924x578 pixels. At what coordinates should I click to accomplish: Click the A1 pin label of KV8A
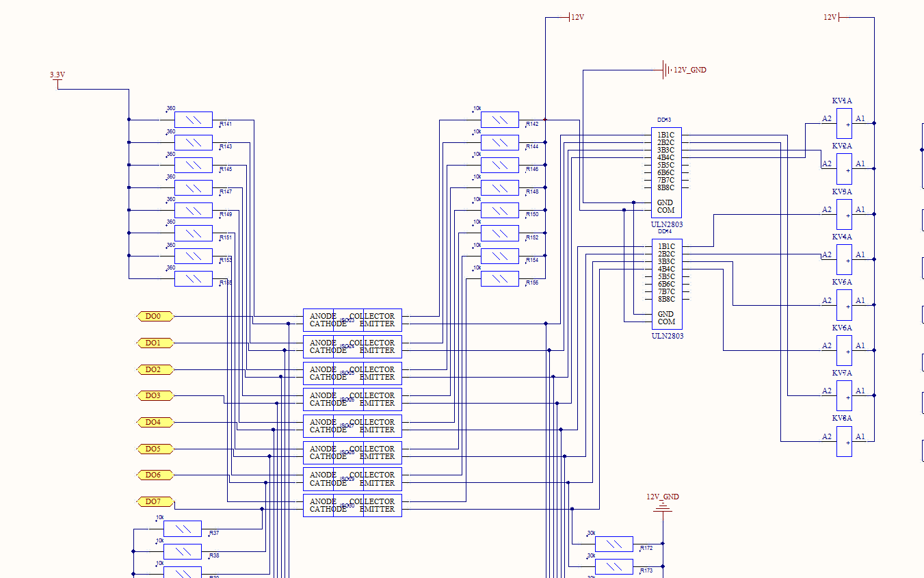click(860, 436)
